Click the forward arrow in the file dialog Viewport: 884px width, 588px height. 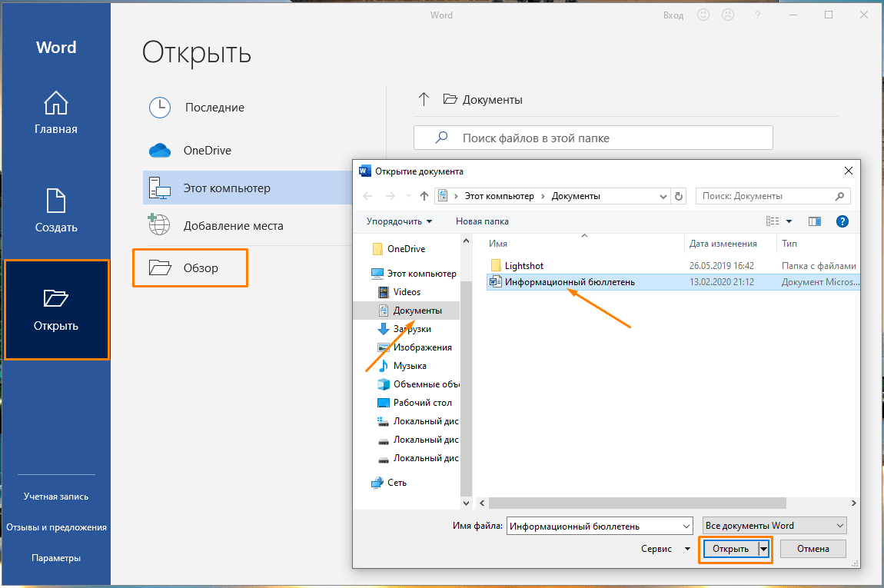tap(390, 196)
